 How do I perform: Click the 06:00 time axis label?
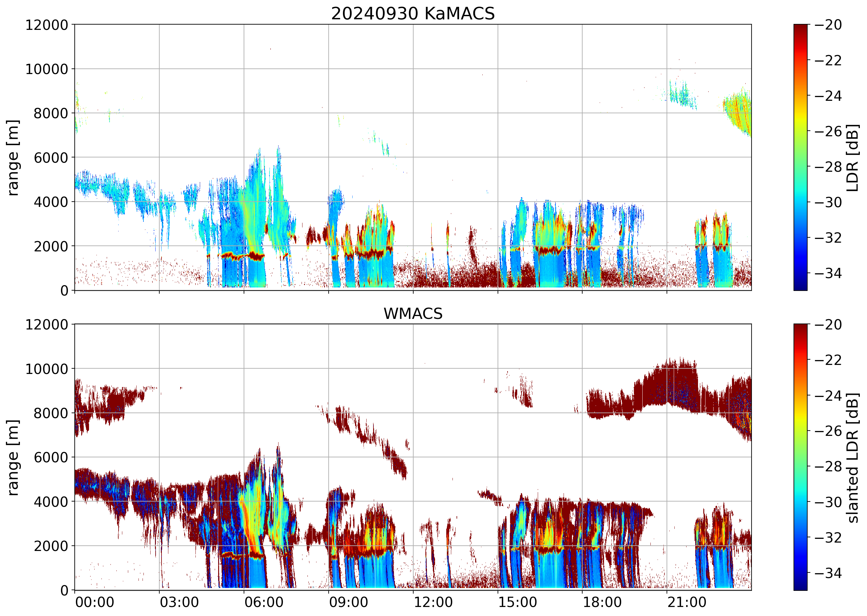click(264, 602)
